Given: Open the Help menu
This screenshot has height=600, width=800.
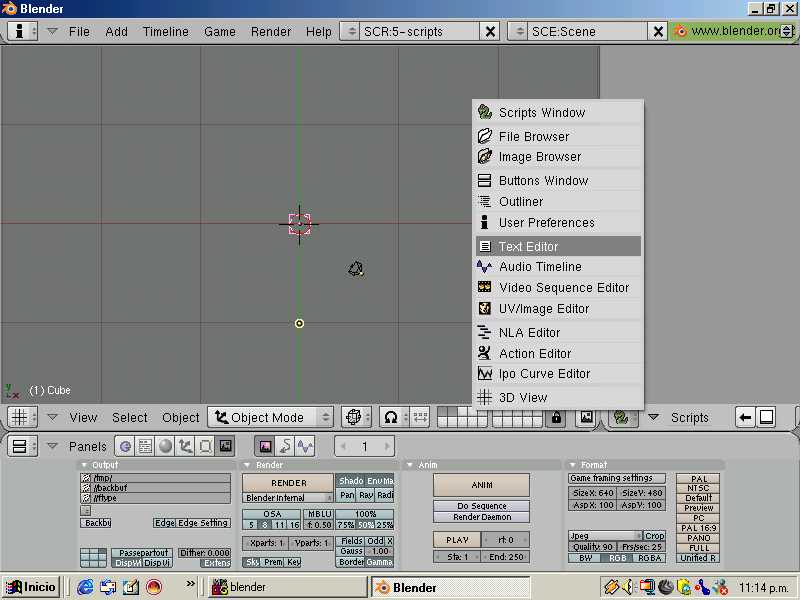Looking at the screenshot, I should pyautogui.click(x=319, y=32).
